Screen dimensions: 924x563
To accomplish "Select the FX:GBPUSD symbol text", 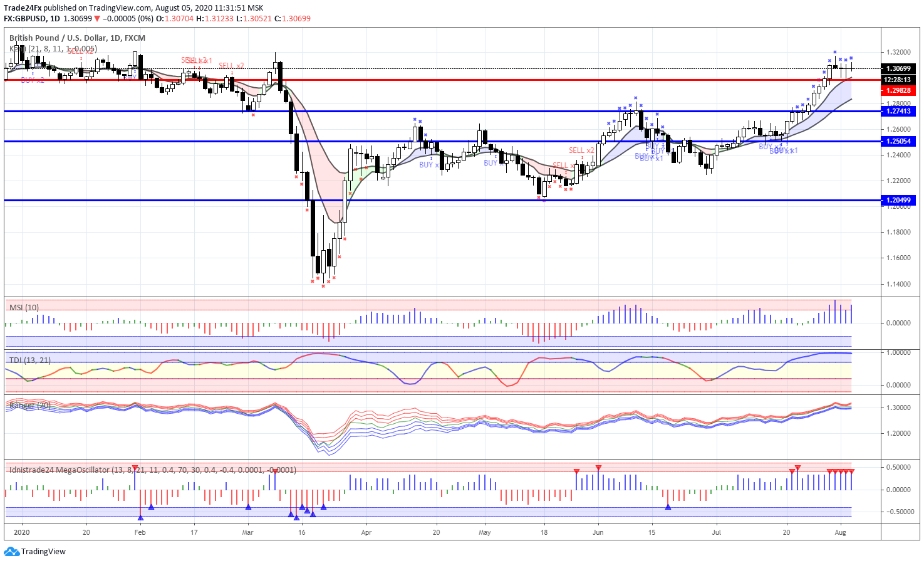I will 24,19.
